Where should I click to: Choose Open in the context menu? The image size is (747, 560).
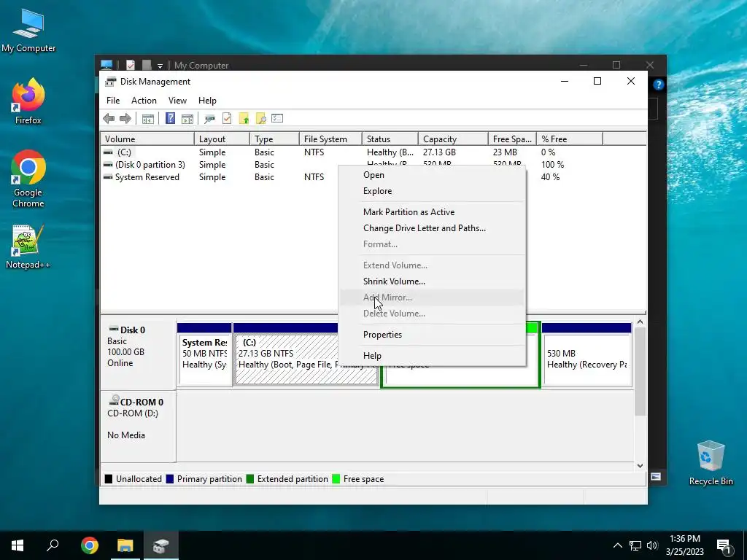(x=432, y=175)
